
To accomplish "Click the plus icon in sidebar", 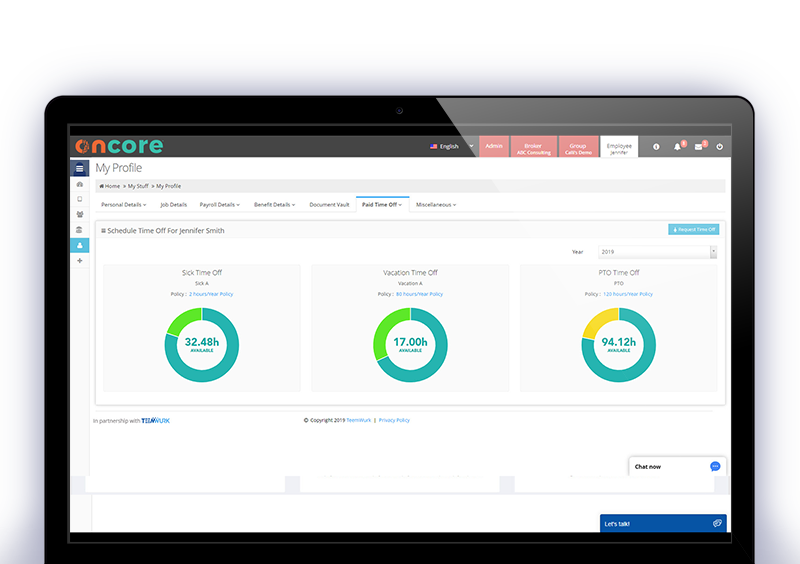I will (80, 261).
